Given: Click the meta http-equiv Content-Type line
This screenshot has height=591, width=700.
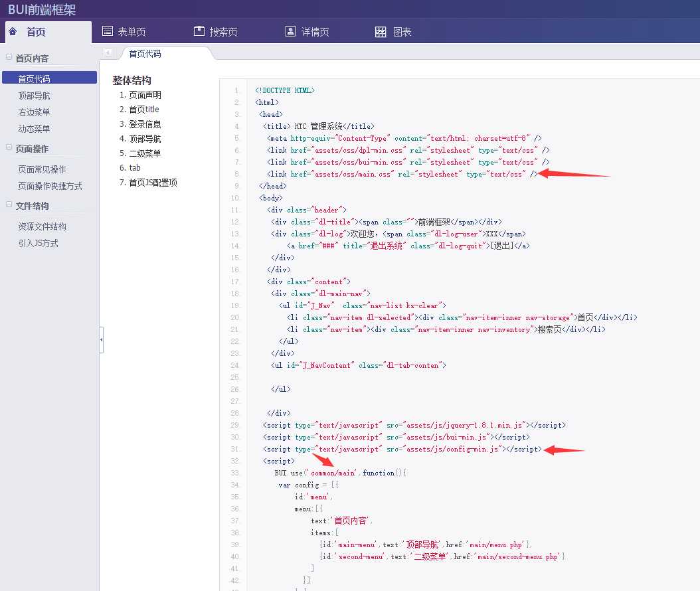Looking at the screenshot, I should [x=404, y=138].
